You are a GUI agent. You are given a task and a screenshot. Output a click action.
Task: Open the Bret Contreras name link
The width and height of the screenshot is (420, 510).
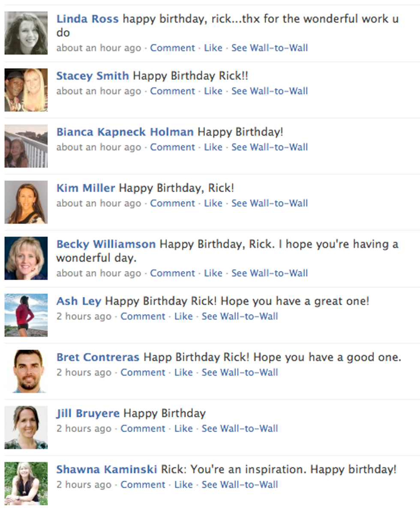[x=98, y=357]
